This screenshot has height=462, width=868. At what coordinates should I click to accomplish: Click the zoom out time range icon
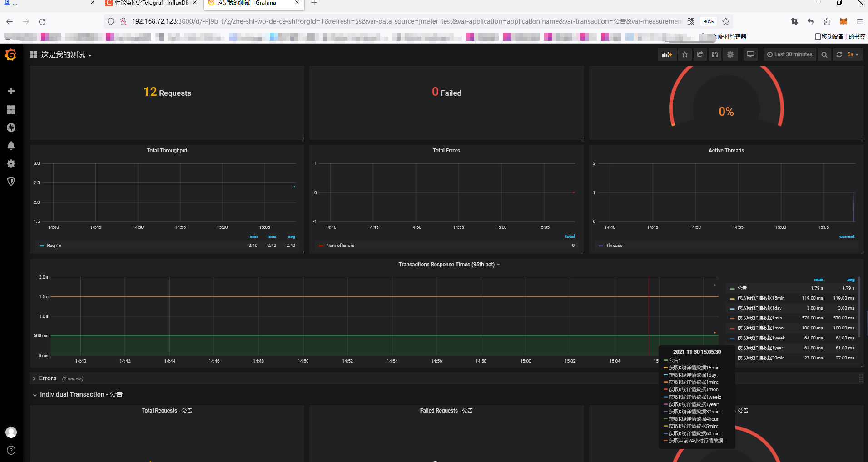point(824,54)
